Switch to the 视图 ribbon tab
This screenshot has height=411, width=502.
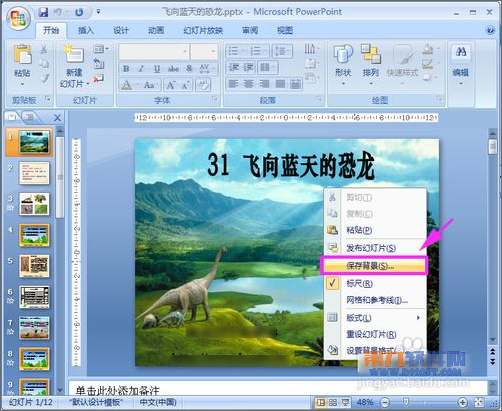point(285,31)
